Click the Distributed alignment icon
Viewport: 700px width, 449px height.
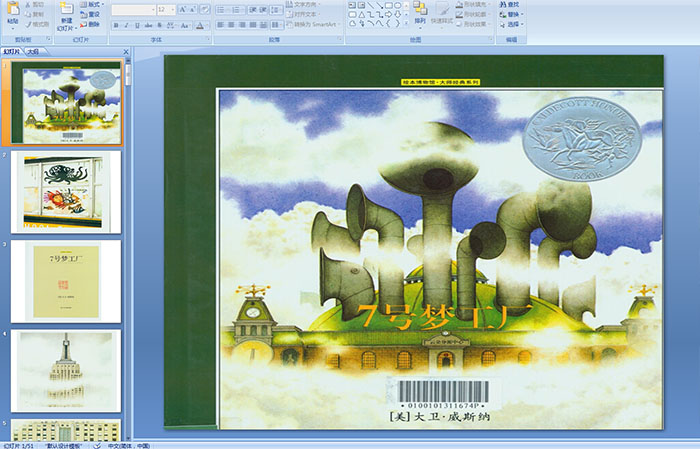click(x=263, y=25)
